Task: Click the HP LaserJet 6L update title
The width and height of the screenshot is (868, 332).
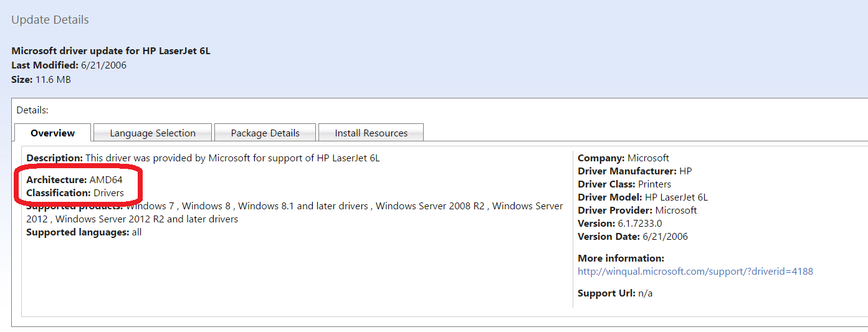Action: 111,51
